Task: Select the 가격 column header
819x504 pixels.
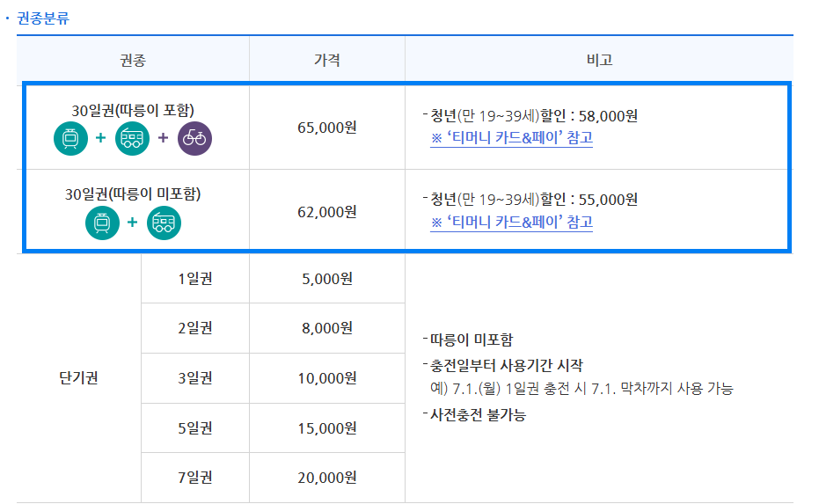Action: point(326,61)
